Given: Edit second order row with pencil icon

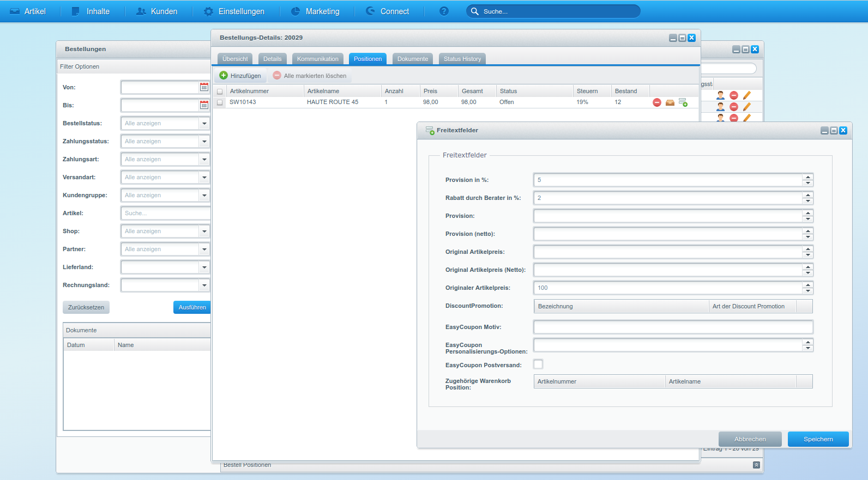Looking at the screenshot, I should 747,107.
